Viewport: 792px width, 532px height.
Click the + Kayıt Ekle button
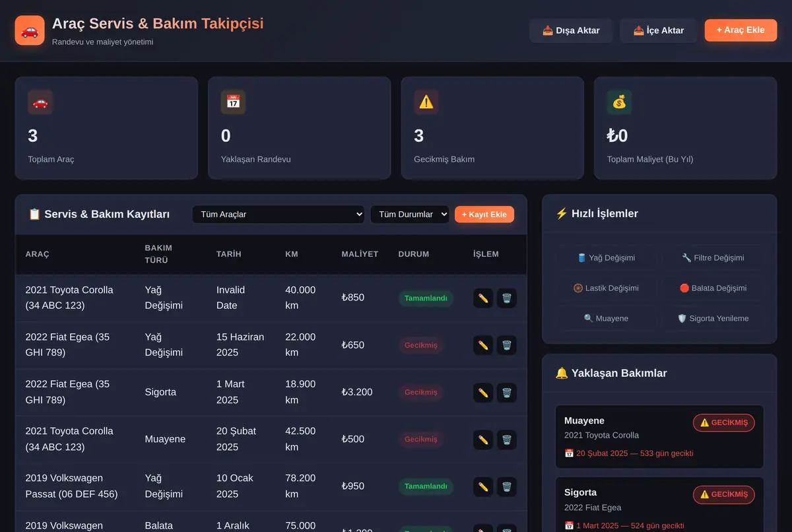484,215
